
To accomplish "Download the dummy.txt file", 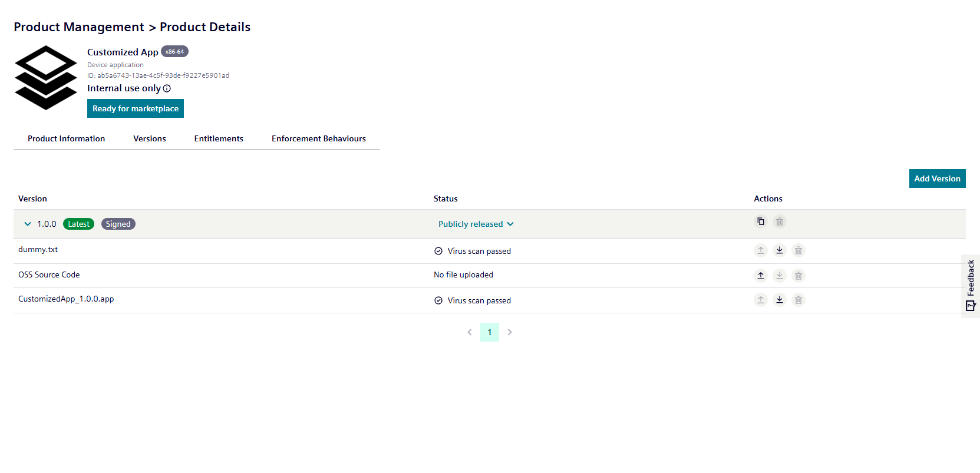I will 780,250.
